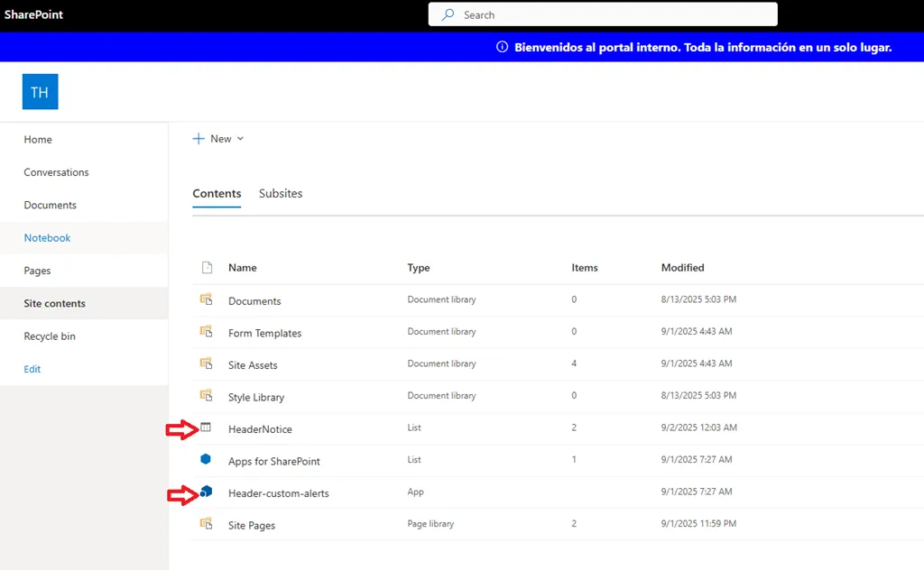Click the Style Library library icon
Viewport: 924px width, 570px height.
tap(206, 396)
